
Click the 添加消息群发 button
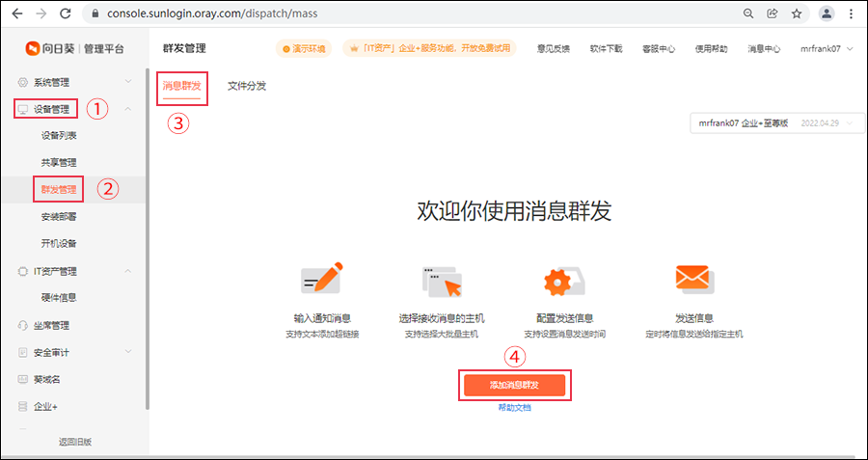click(513, 385)
